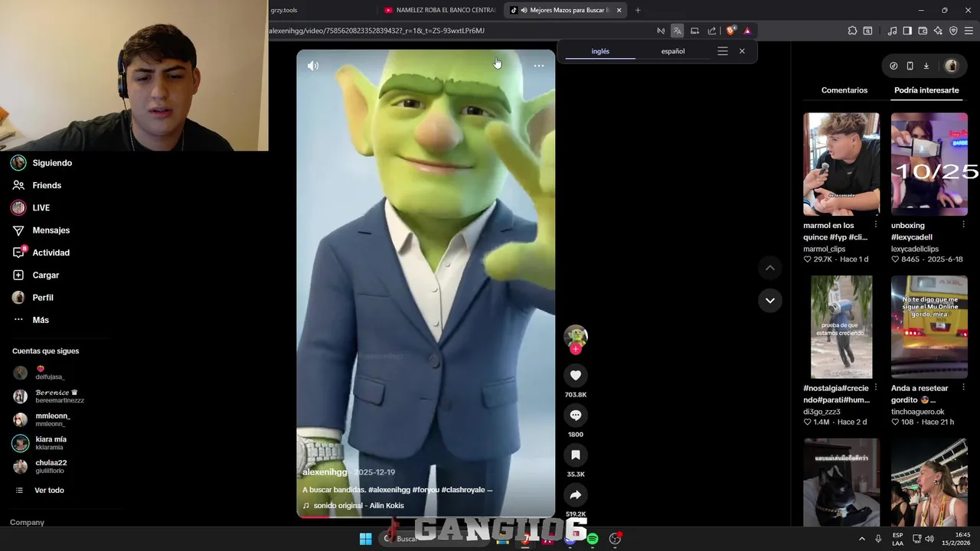Open Actividad notifications in the sidebar
The height and width of the screenshot is (551, 980).
tap(51, 253)
